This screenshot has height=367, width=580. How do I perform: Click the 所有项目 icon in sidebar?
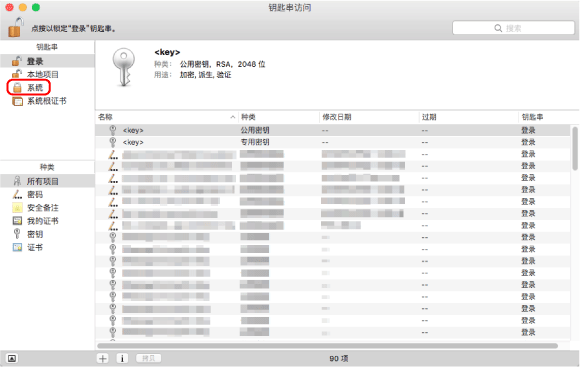pyautogui.click(x=17, y=181)
